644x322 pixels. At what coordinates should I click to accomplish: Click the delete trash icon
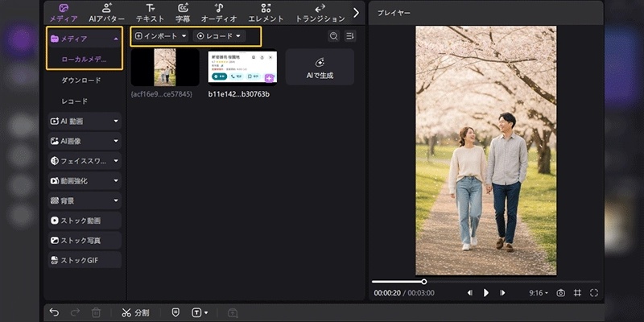coord(95,312)
